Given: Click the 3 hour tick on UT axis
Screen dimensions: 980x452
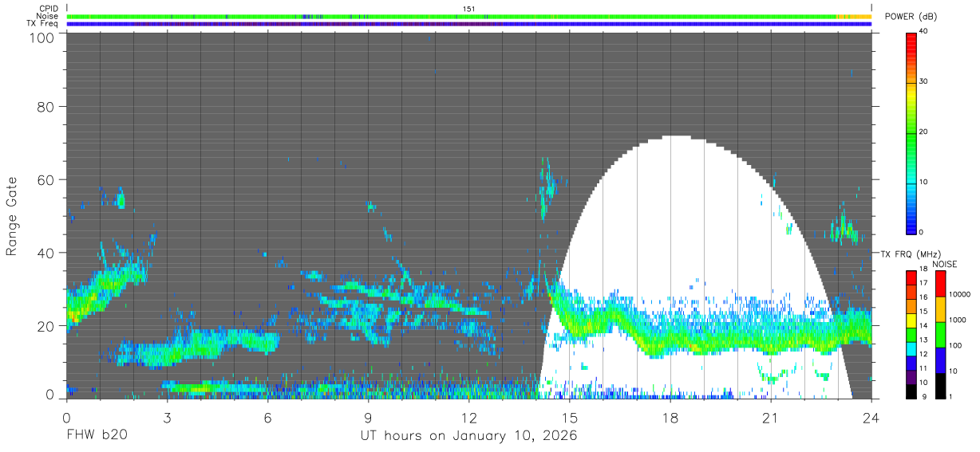Looking at the screenshot, I should pos(167,417).
